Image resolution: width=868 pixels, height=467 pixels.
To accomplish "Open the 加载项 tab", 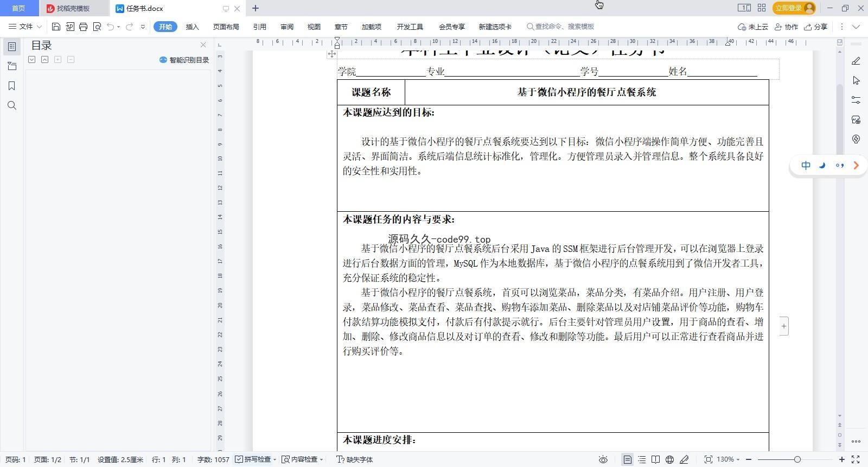I will (x=372, y=27).
